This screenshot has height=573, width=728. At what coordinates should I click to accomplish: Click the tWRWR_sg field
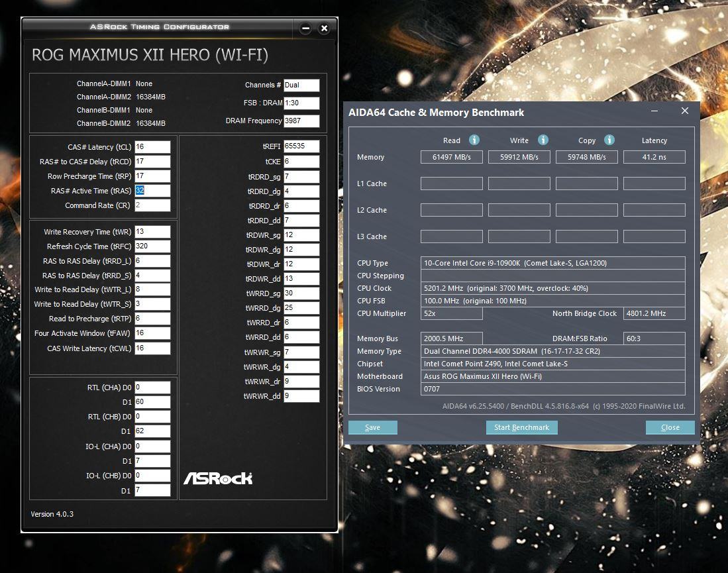(301, 352)
